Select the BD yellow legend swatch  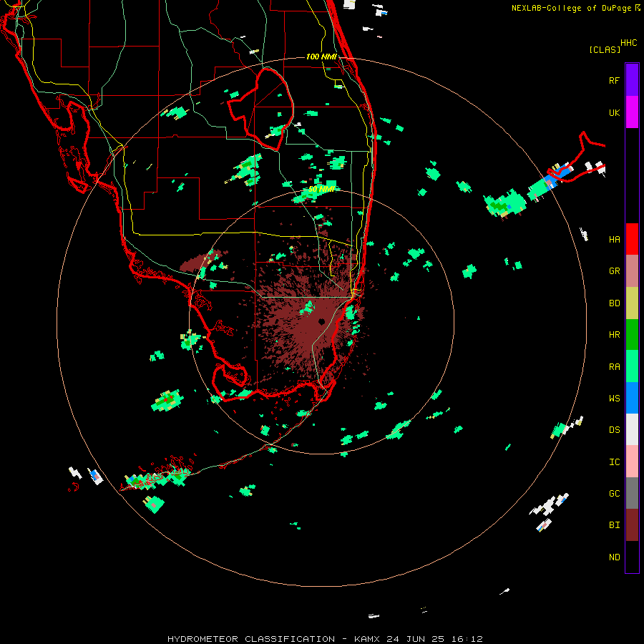point(632,303)
